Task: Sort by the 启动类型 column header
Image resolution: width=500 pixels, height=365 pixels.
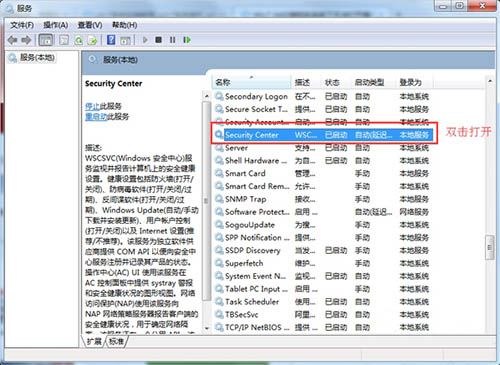Action: 373,82
